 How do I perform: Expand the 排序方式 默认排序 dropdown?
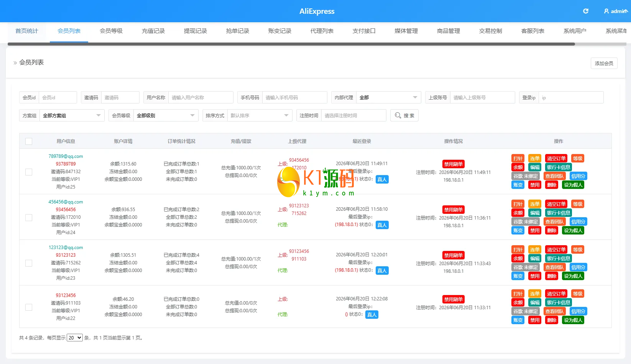click(x=260, y=115)
